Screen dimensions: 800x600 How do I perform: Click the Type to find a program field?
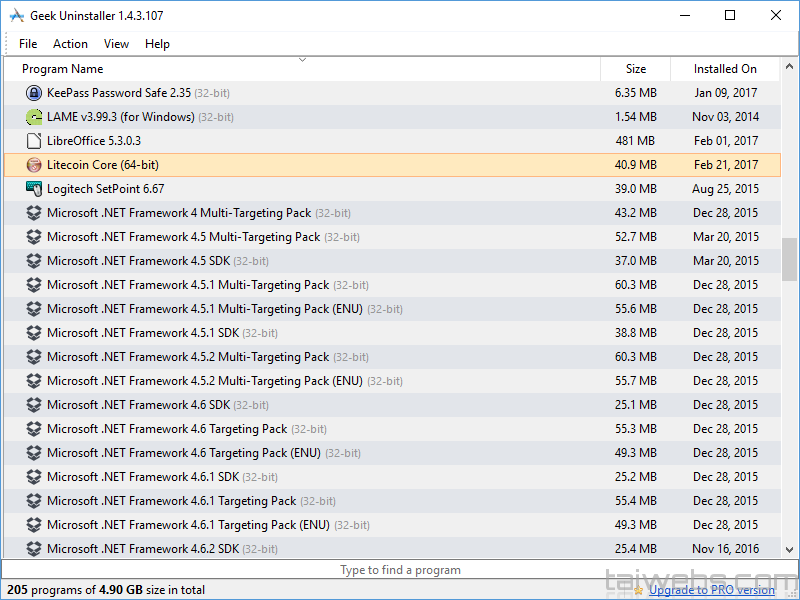click(400, 570)
